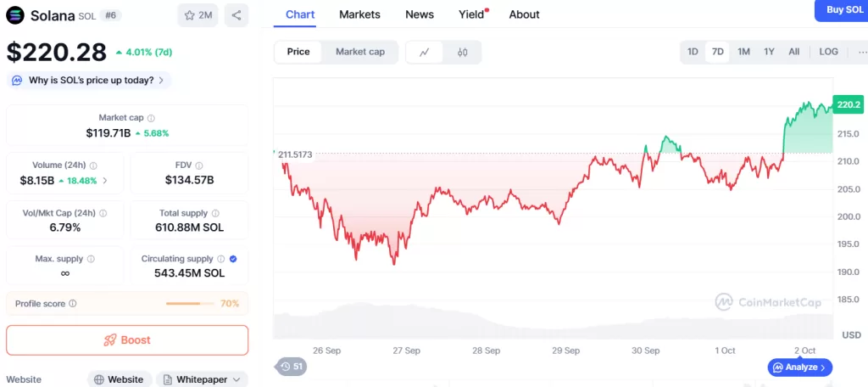Image resolution: width=868 pixels, height=387 pixels.
Task: Toggle chart to Market cap view
Action: click(360, 52)
